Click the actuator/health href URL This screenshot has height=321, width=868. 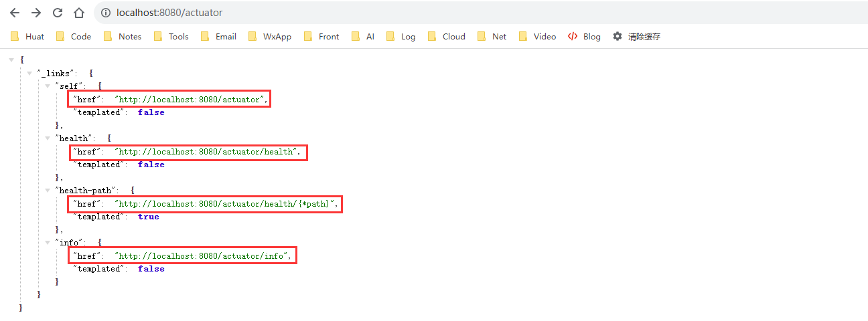coord(206,152)
